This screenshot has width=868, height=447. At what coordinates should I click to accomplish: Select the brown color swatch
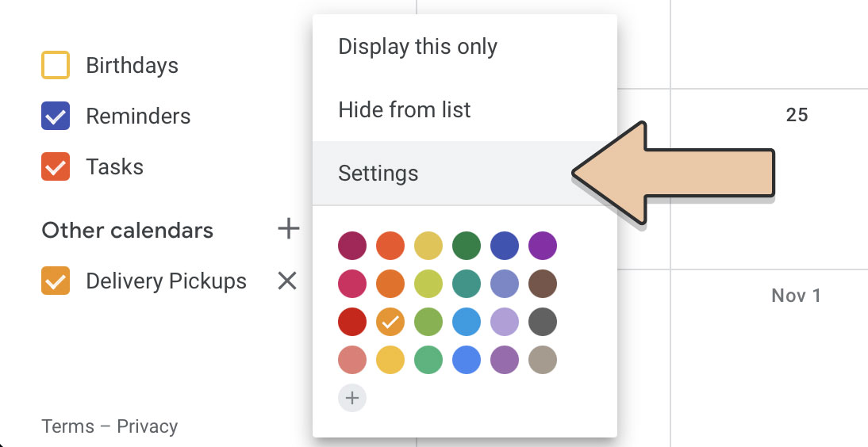pyautogui.click(x=543, y=284)
